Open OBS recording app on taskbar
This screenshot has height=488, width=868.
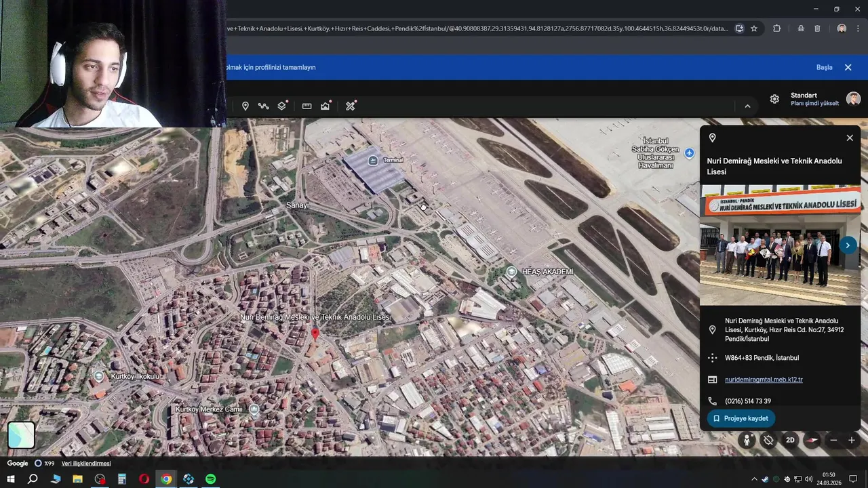pos(100,479)
